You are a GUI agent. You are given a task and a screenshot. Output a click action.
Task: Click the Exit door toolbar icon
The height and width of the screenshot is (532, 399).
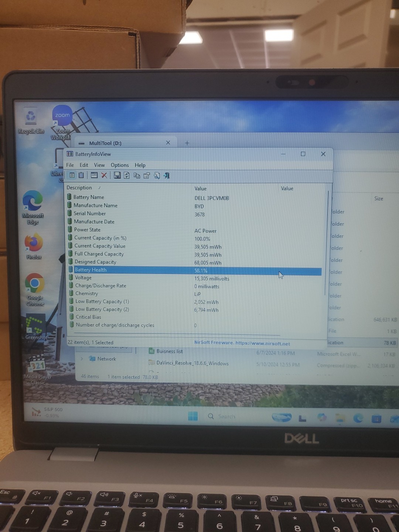(x=167, y=175)
